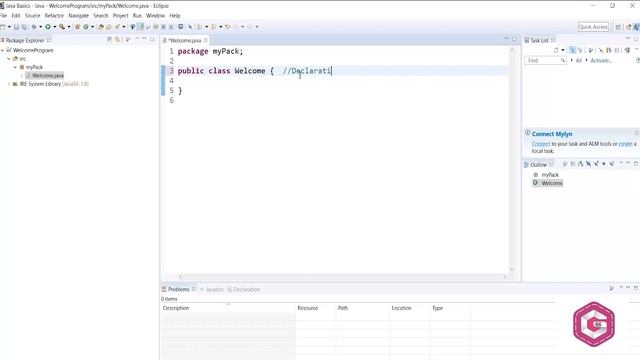Click the External Tools run icon
This screenshot has width=640, height=360.
pyautogui.click(x=62, y=27)
